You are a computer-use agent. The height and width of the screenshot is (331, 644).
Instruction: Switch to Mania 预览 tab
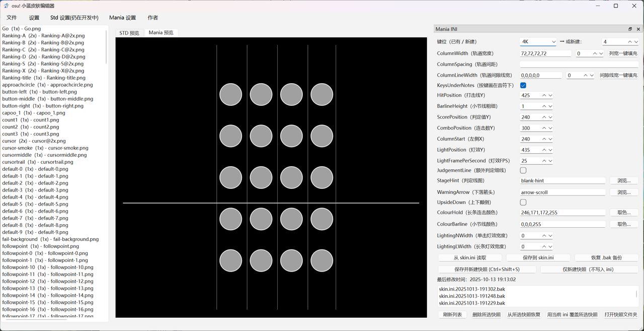pos(161,32)
